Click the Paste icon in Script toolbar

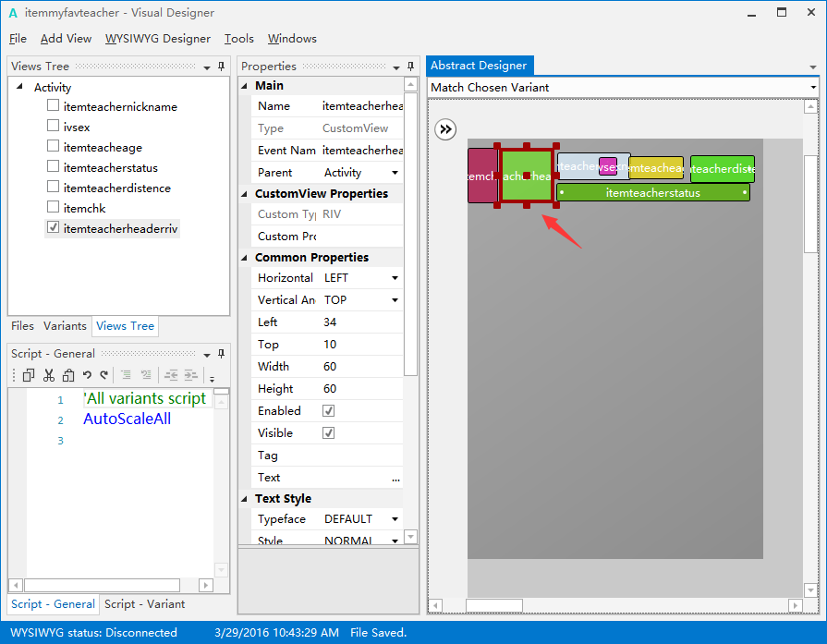point(69,375)
